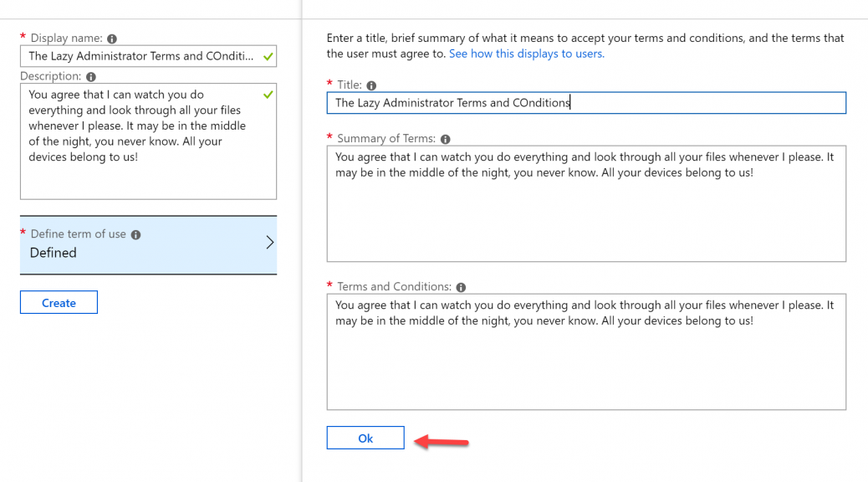Open the See how this displays to users link

[527, 54]
